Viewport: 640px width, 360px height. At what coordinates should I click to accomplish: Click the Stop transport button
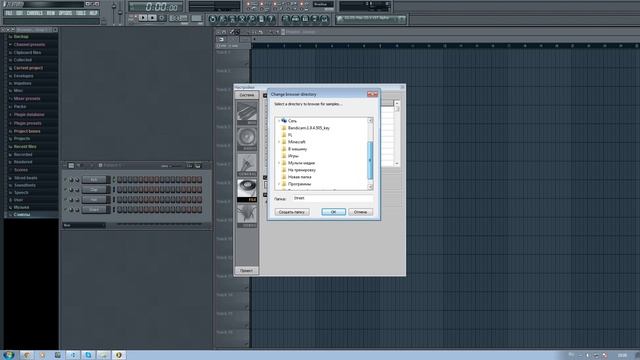152,18
